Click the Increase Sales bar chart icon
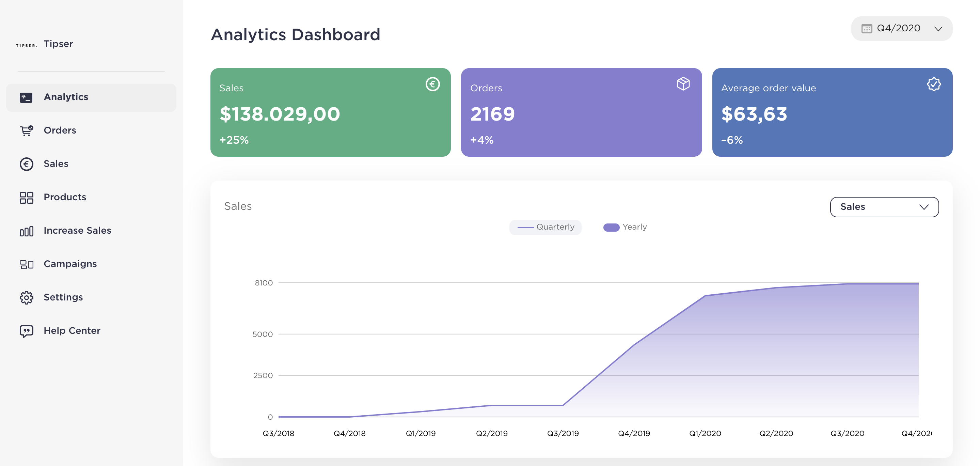Viewport: 980px width, 466px height. coord(26,231)
